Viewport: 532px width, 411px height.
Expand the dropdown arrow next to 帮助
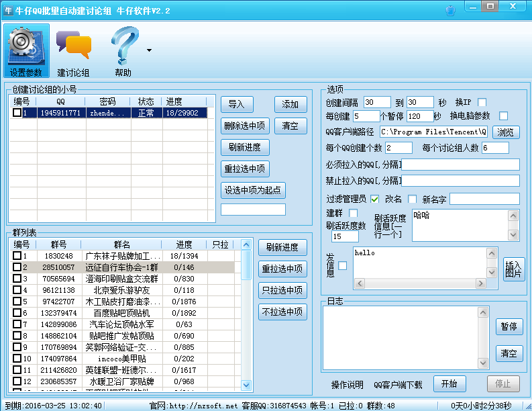[x=150, y=50]
